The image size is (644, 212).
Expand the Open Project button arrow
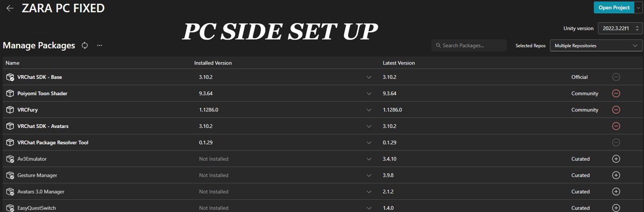click(638, 8)
